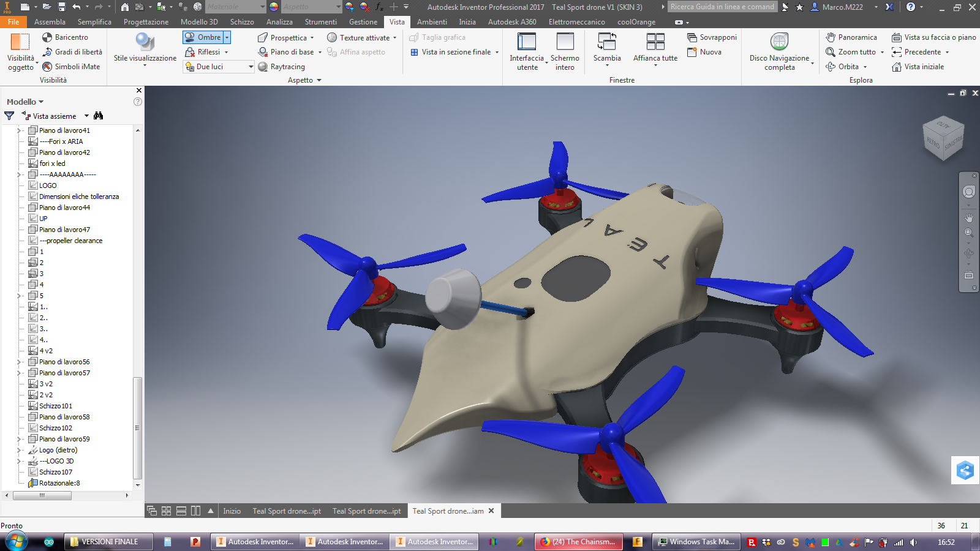Open the Schizzo ribbon tab
This screenshot has width=980, height=551.
coord(242,21)
